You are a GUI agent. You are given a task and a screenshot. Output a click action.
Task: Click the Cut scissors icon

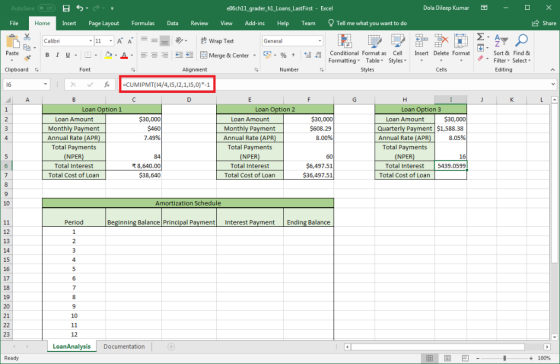(27, 37)
